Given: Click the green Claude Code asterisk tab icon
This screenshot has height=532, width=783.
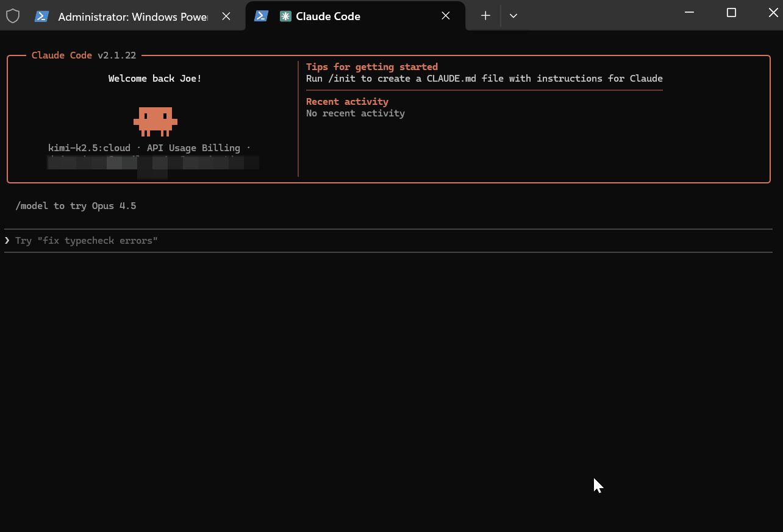Looking at the screenshot, I should pyautogui.click(x=285, y=16).
